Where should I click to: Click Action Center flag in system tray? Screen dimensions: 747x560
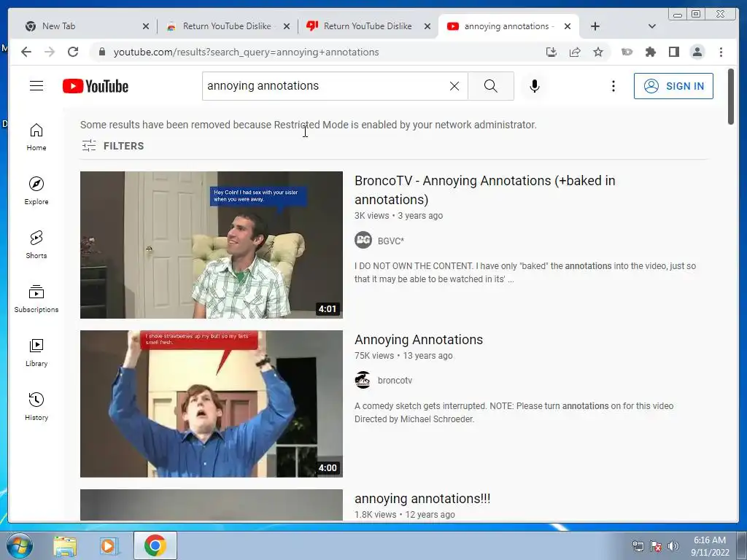(656, 546)
